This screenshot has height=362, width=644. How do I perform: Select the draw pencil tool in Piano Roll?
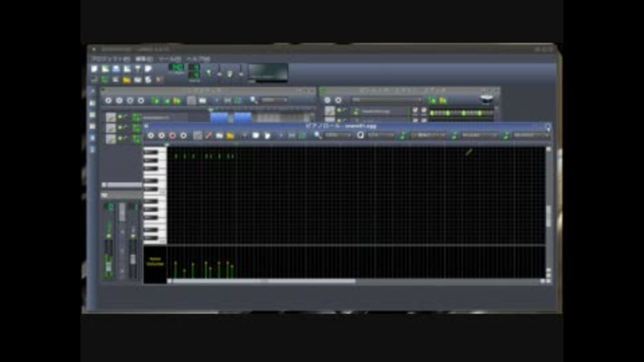(x=197, y=135)
